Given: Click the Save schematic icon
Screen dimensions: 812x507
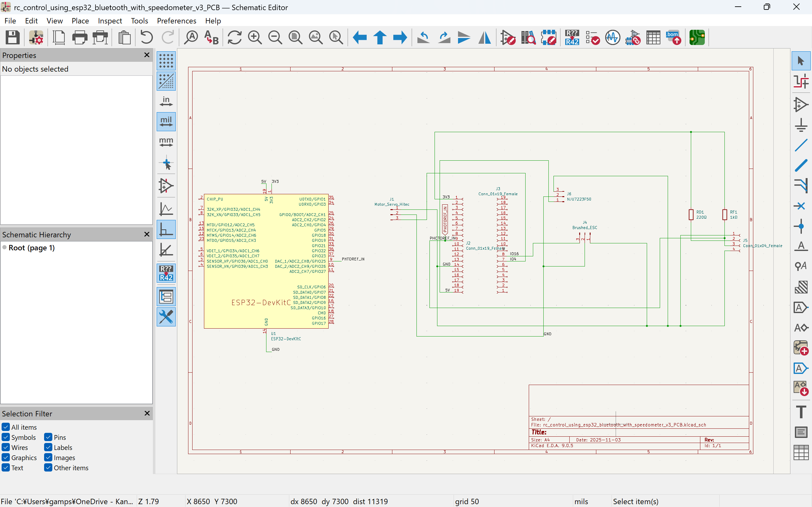Looking at the screenshot, I should (12, 37).
